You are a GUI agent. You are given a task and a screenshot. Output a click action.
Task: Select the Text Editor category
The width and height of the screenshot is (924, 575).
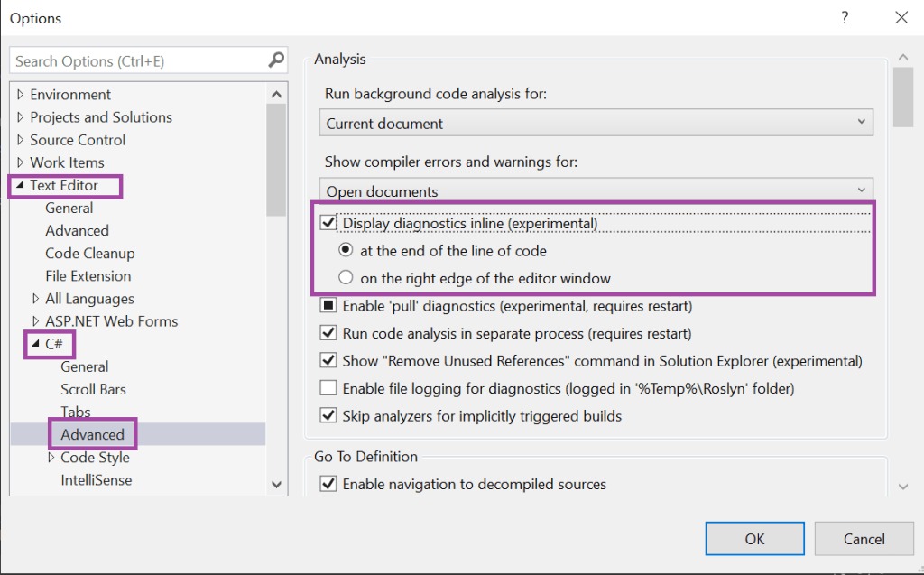point(64,185)
